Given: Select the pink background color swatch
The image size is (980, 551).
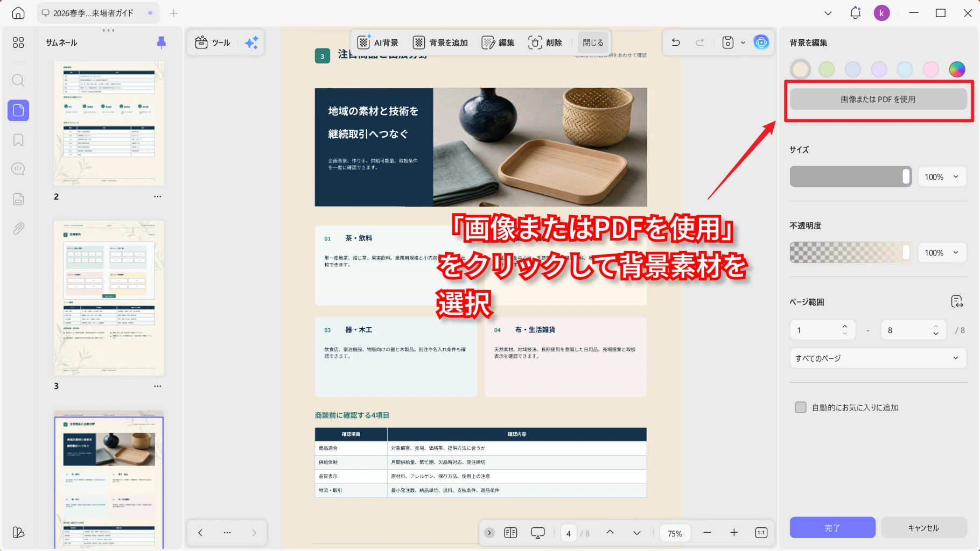Looking at the screenshot, I should coord(931,69).
